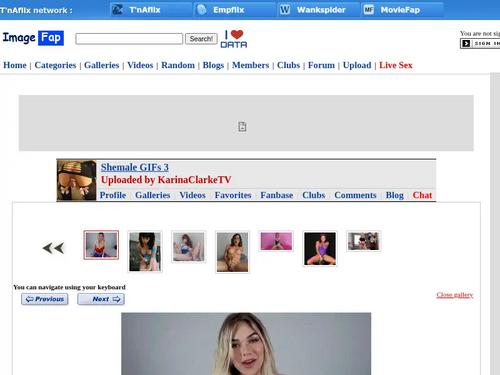Click the ImageFap logo
This screenshot has width=500, height=375.
click(33, 38)
